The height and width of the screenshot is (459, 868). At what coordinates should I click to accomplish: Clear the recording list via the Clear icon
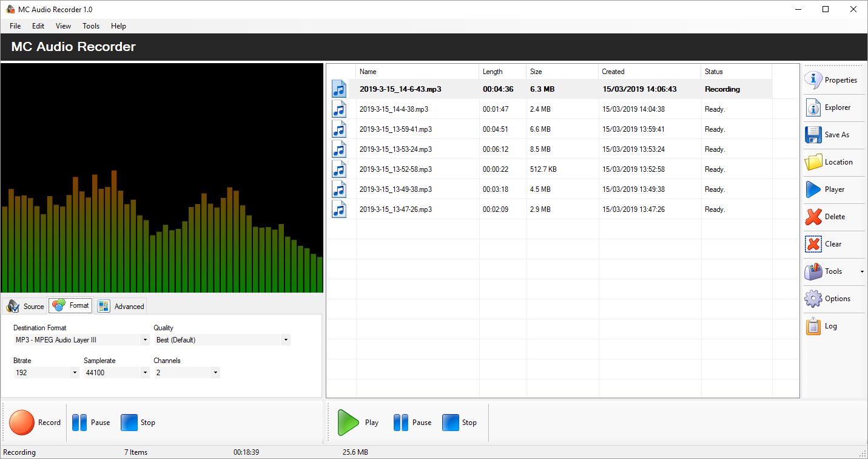point(813,244)
